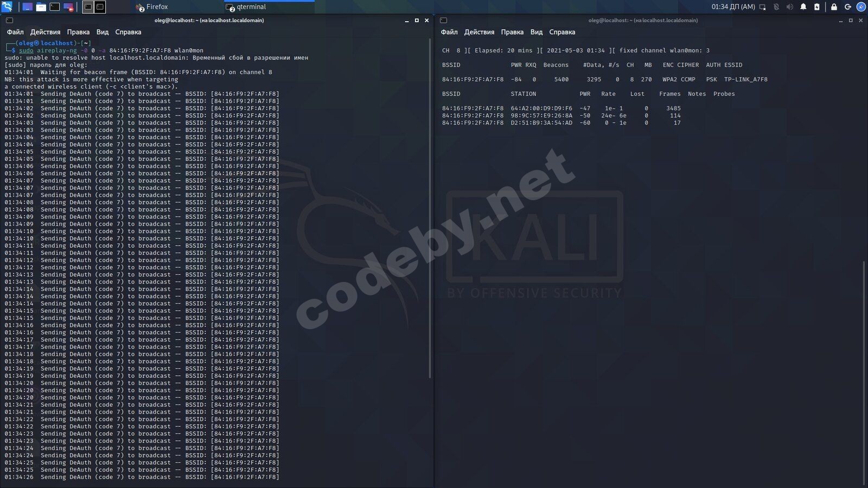Open the screen recorder launcher with red dot
This screenshot has width=868, height=488.
pyautogui.click(x=68, y=7)
